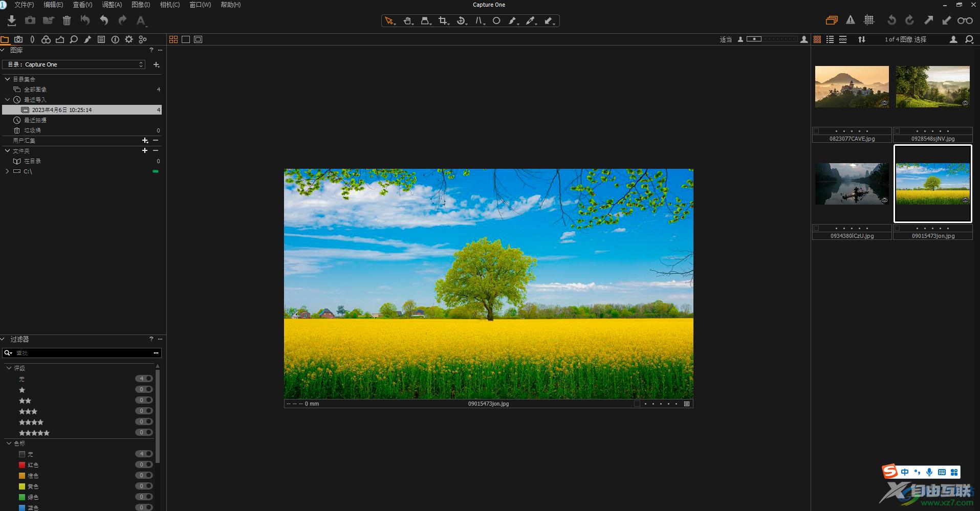The height and width of the screenshot is (511, 980).
Task: Toggle color tag box under 09015473jon.jpg thumbnail
Action: coord(897,228)
